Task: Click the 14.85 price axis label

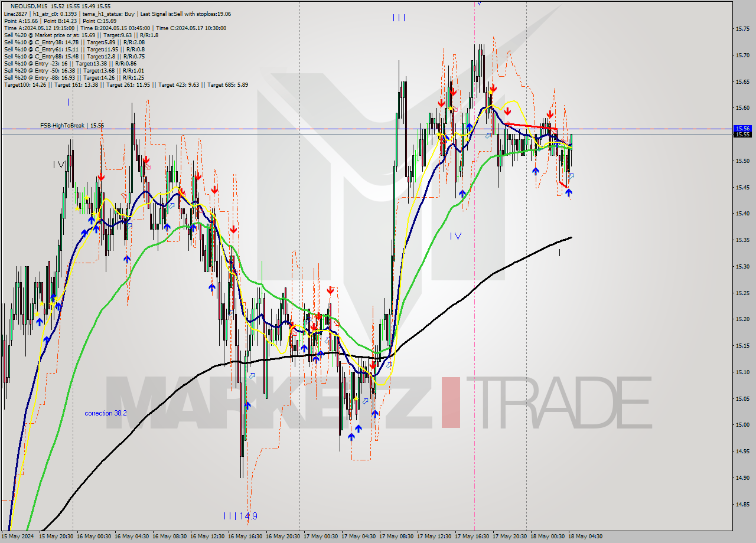Action: point(742,504)
